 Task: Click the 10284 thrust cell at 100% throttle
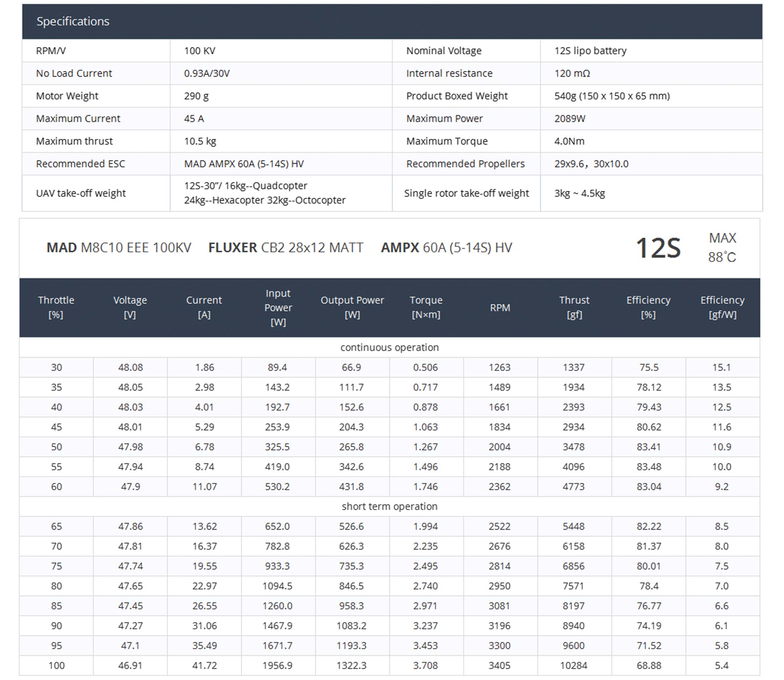click(x=573, y=665)
